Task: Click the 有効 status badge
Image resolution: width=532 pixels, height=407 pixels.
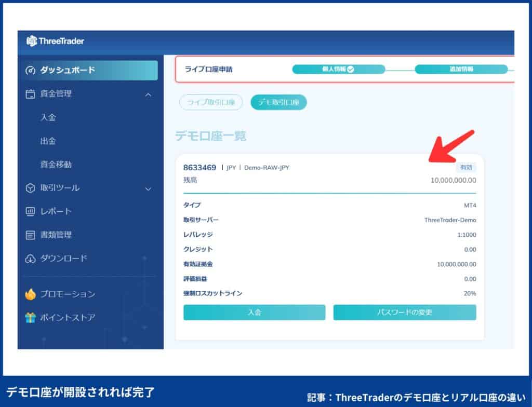Action: pyautogui.click(x=466, y=167)
